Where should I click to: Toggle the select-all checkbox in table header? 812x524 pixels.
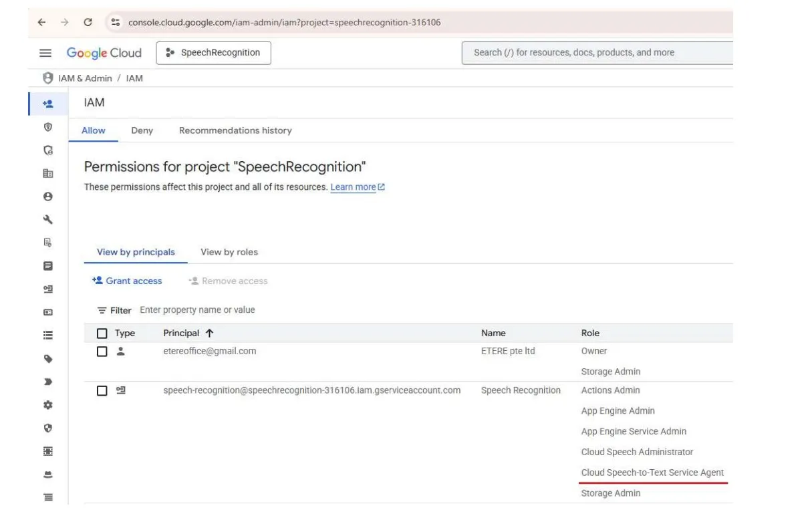pyautogui.click(x=102, y=334)
